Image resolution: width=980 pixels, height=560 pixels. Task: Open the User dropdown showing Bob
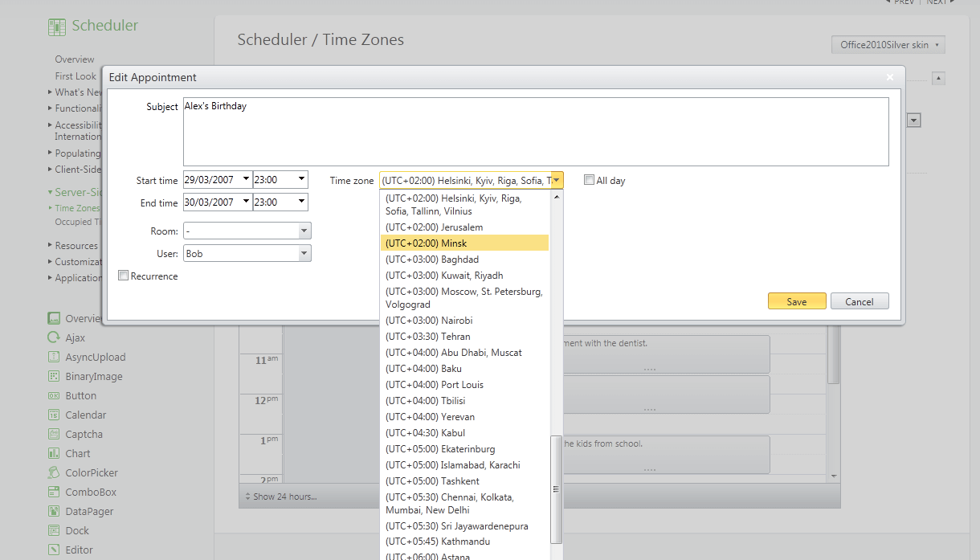(304, 253)
